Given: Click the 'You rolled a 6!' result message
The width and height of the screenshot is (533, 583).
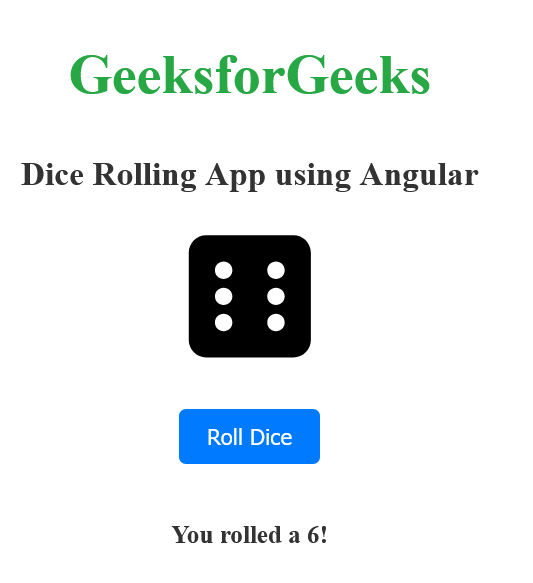Looking at the screenshot, I should tap(249, 535).
